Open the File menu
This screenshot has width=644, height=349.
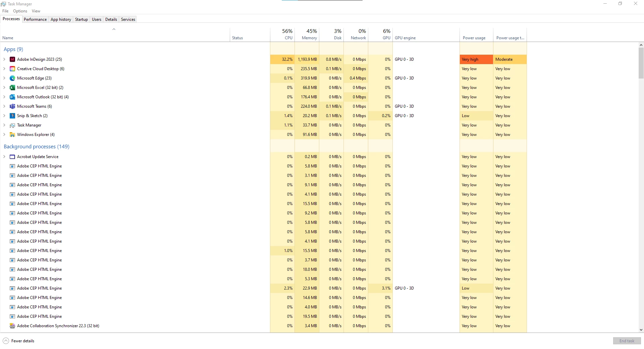point(5,11)
